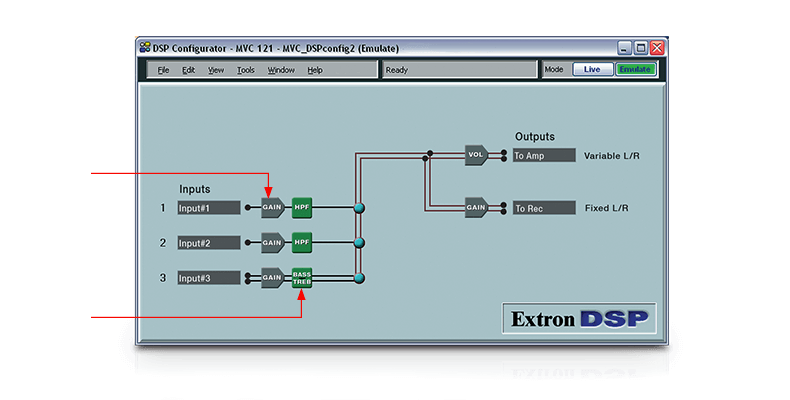Click the Input#3 mix point node

(359, 278)
